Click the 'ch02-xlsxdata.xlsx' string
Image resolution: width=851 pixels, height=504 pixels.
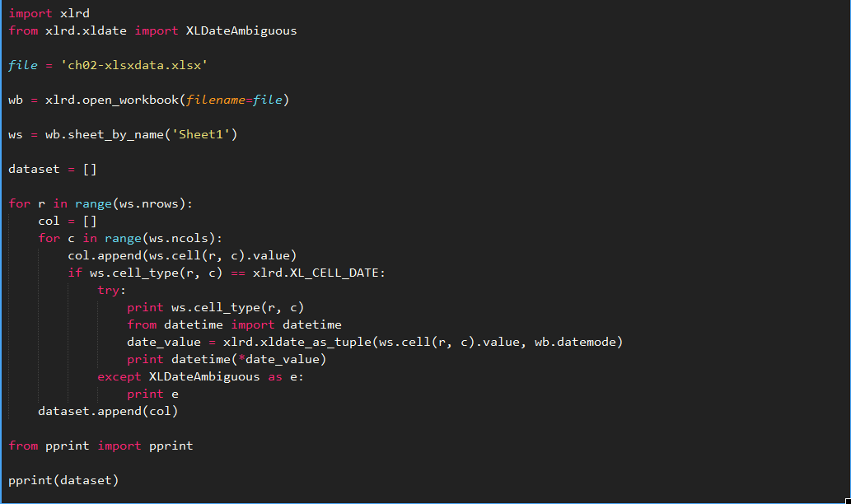[x=134, y=65]
